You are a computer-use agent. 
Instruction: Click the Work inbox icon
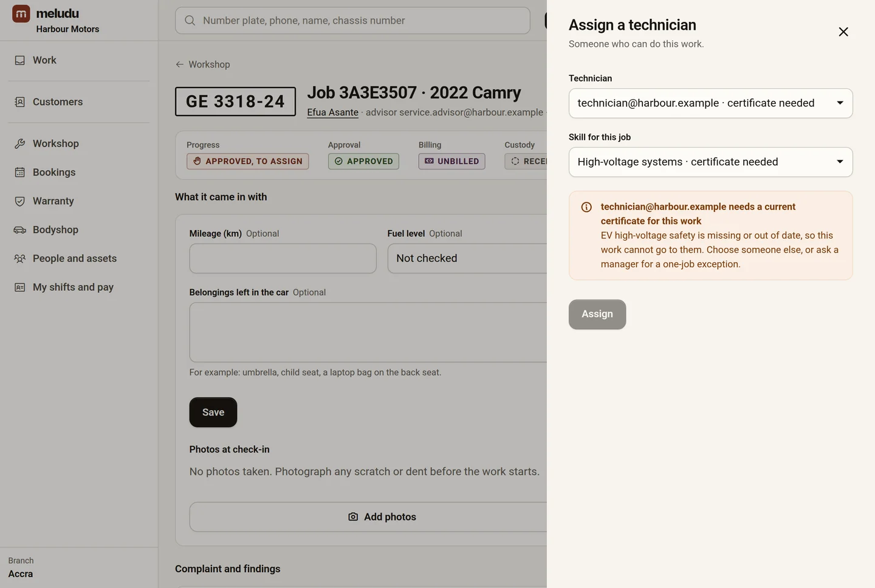click(x=20, y=60)
